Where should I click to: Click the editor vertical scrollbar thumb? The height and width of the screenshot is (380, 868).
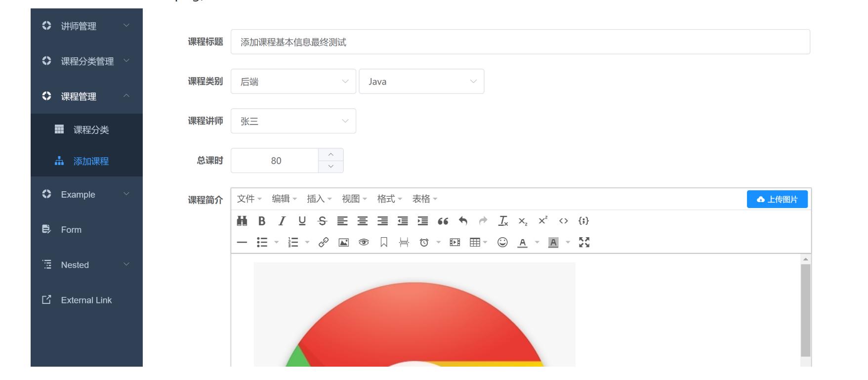tap(806, 310)
